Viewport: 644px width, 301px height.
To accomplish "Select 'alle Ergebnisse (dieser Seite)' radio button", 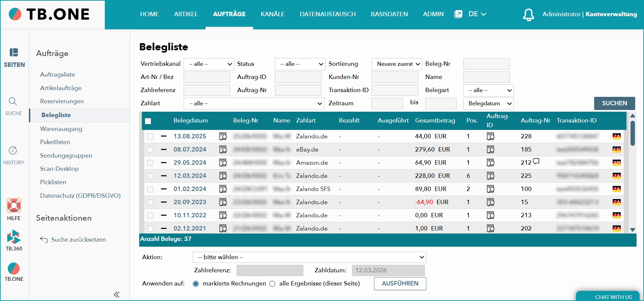I will point(272,284).
